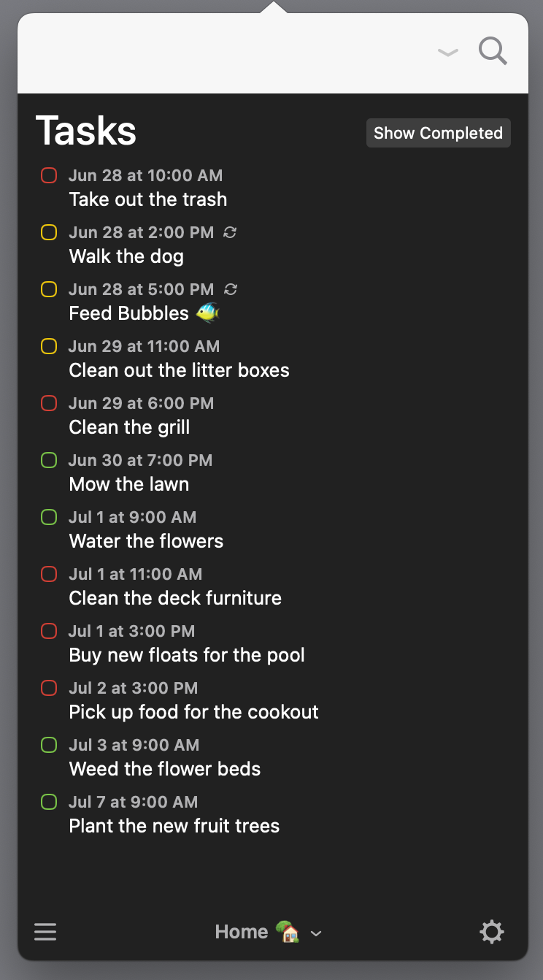Viewport: 543px width, 980px height.
Task: Open the settings gear icon
Action: (x=491, y=932)
